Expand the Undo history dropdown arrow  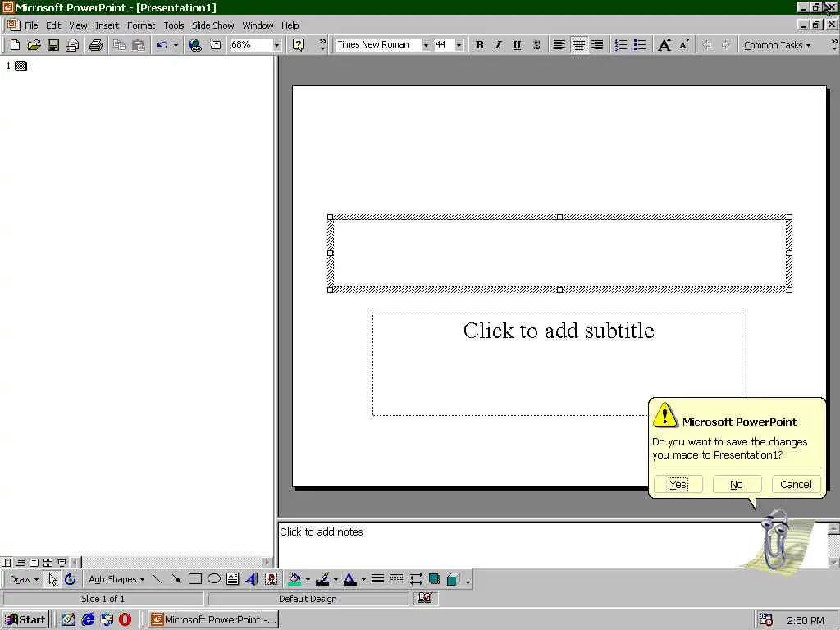click(176, 45)
